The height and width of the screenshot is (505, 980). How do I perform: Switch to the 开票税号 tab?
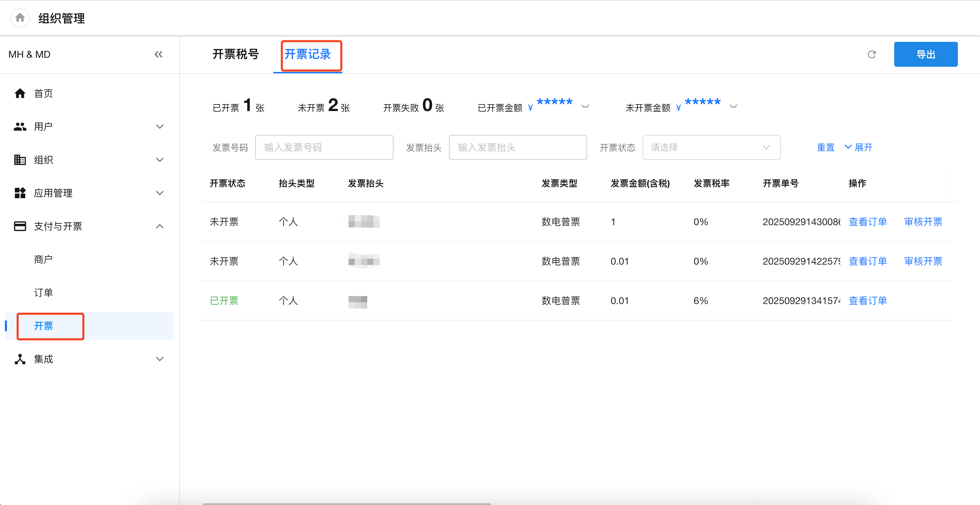(x=235, y=54)
